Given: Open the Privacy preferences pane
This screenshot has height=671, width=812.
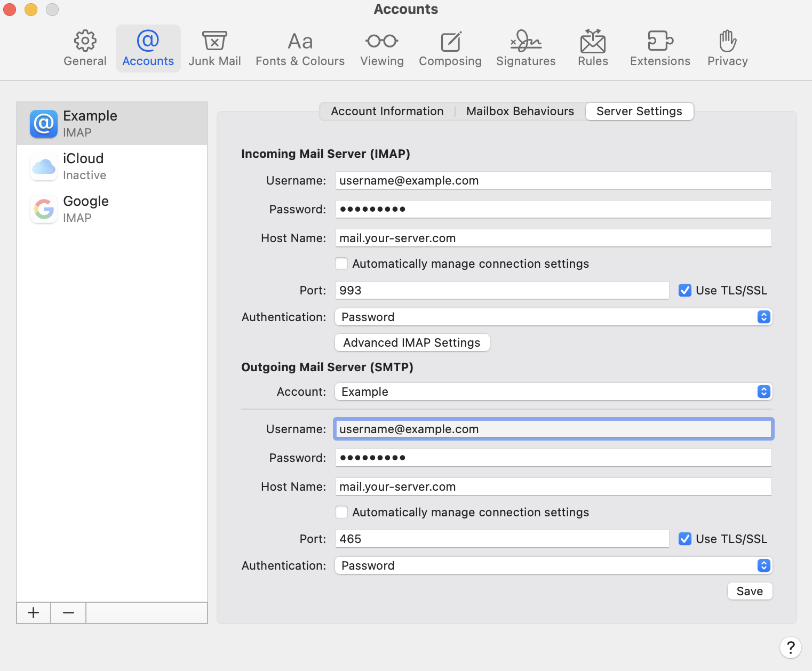Looking at the screenshot, I should pyautogui.click(x=728, y=49).
